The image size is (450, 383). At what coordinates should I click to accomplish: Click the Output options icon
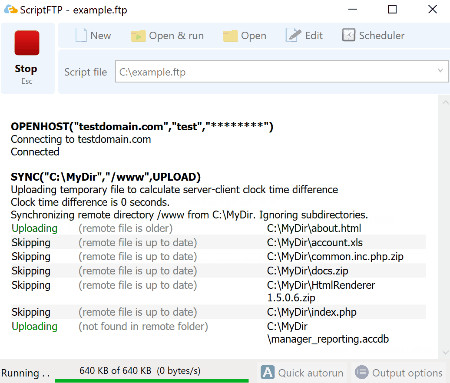coord(362,372)
